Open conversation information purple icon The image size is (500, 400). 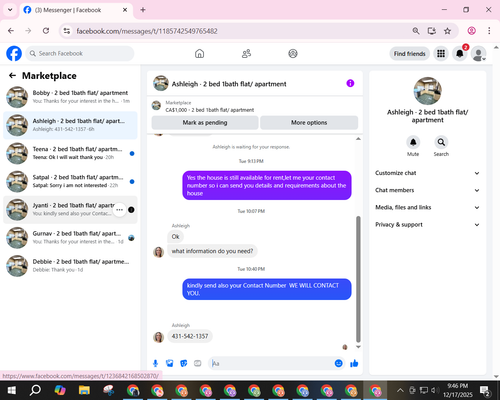[x=350, y=83]
